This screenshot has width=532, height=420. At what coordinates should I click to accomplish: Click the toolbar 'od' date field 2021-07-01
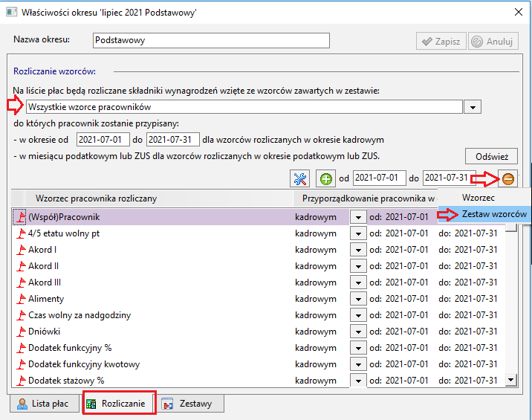click(x=380, y=178)
